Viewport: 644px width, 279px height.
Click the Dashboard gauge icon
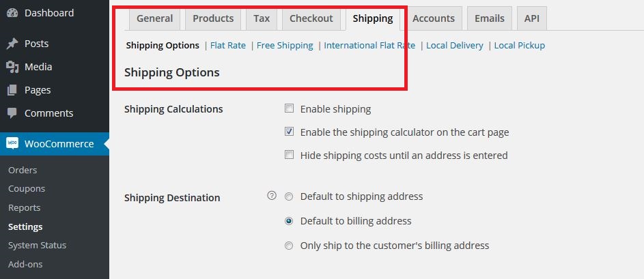12,13
